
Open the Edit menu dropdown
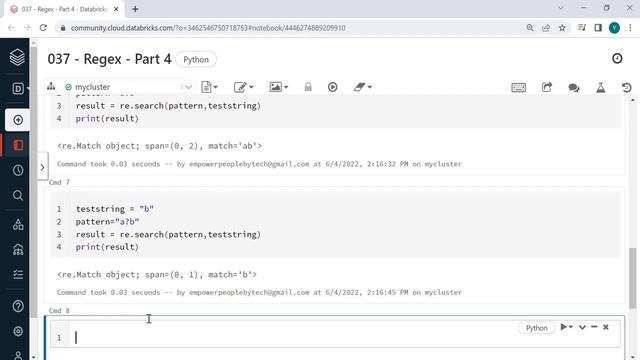coord(243,87)
